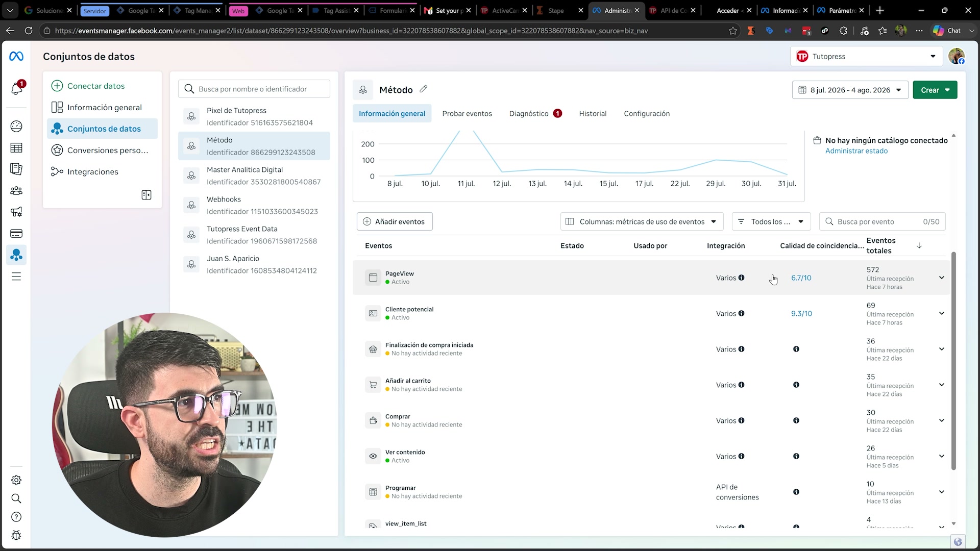Open the help question mark icon
Screen dimensions: 980x551
click(16, 517)
